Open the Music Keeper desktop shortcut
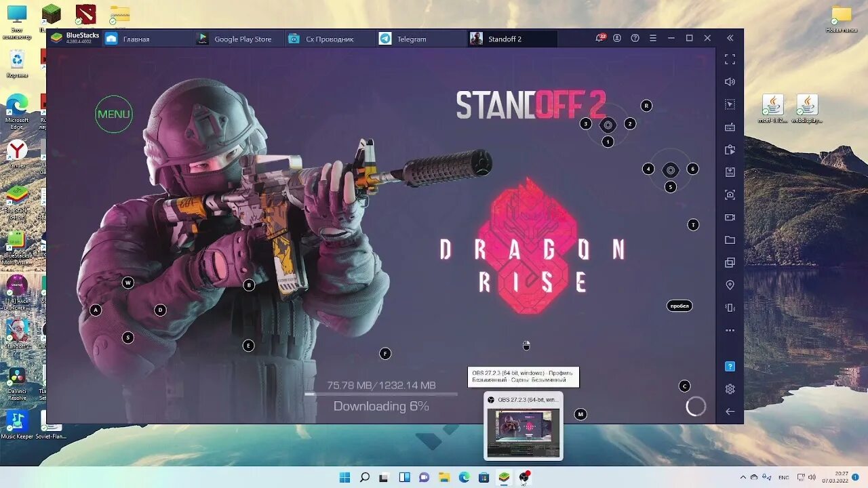The height and width of the screenshot is (488, 868). click(17, 424)
